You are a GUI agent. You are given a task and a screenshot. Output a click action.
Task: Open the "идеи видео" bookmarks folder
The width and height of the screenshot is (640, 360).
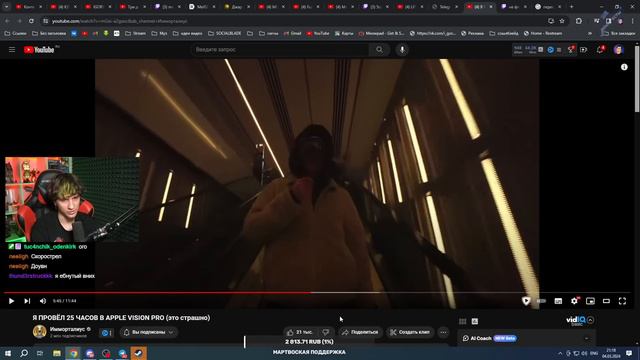tap(188, 33)
